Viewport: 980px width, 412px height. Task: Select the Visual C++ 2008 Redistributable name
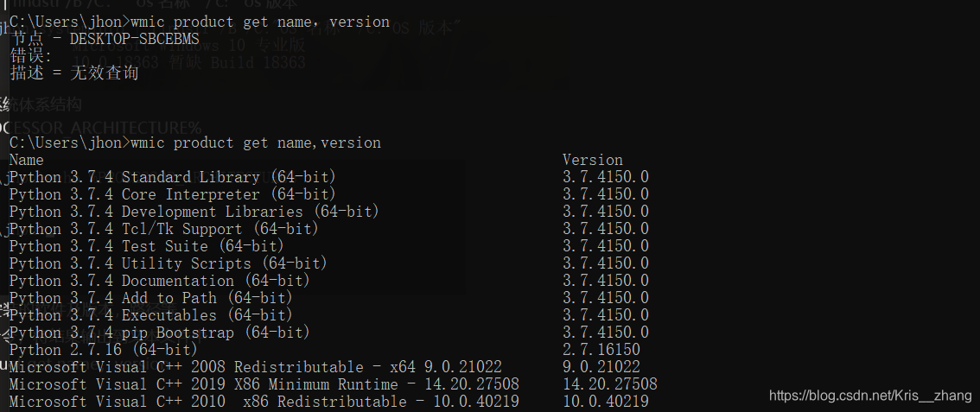coord(256,367)
